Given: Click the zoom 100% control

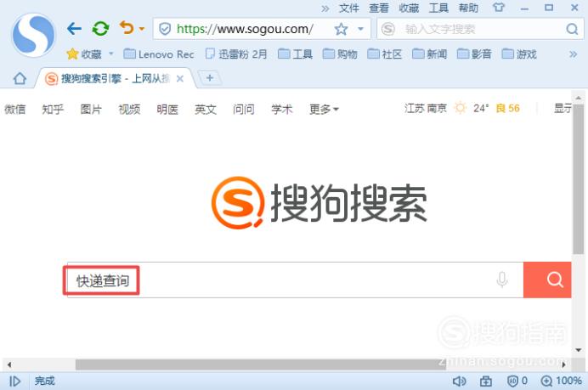Looking at the screenshot, I should (562, 381).
